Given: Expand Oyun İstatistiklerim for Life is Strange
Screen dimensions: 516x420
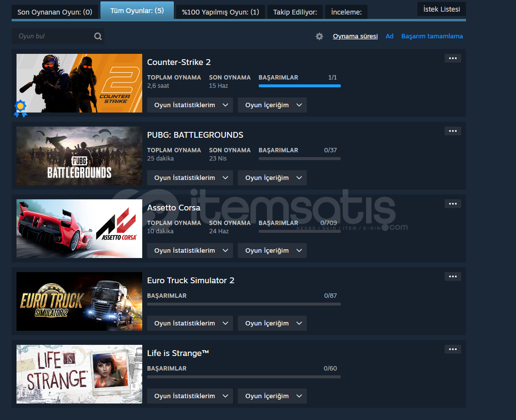Looking at the screenshot, I should (190, 396).
